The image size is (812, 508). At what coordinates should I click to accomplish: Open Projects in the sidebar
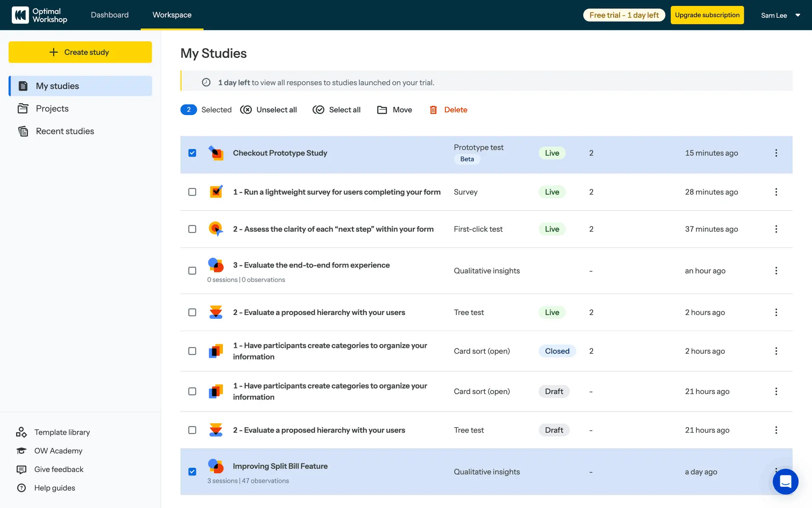[x=52, y=109]
